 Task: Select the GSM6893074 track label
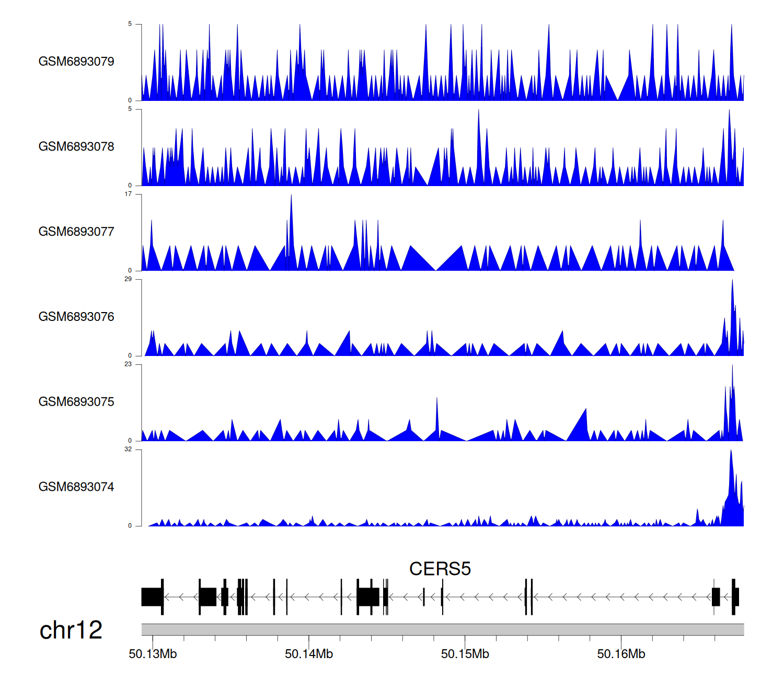(76, 487)
